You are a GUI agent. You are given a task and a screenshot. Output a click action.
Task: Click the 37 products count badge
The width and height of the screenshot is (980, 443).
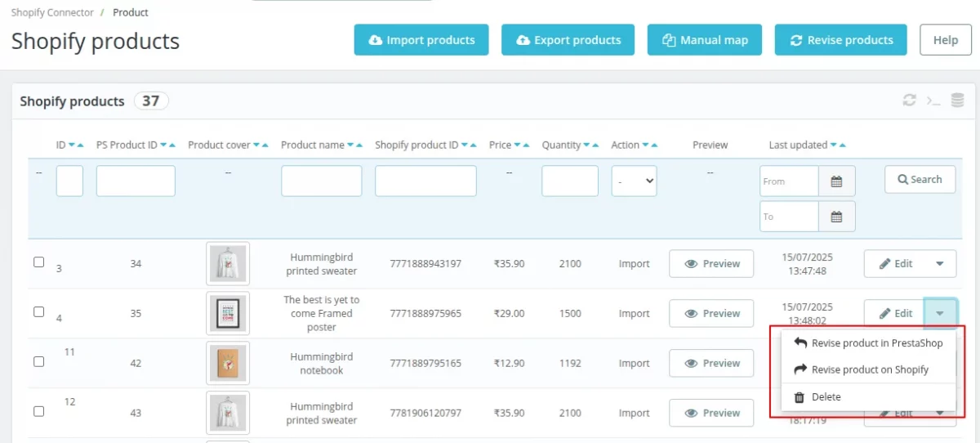coord(150,101)
